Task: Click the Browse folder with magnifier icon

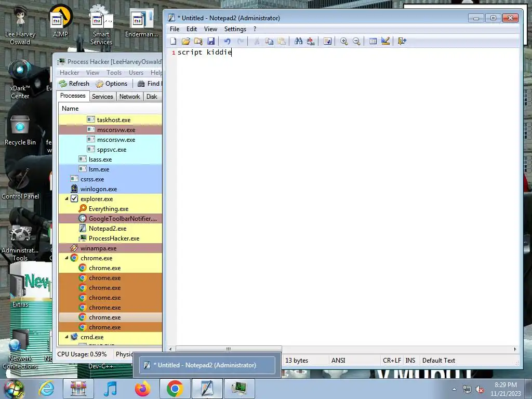Action: click(198, 42)
